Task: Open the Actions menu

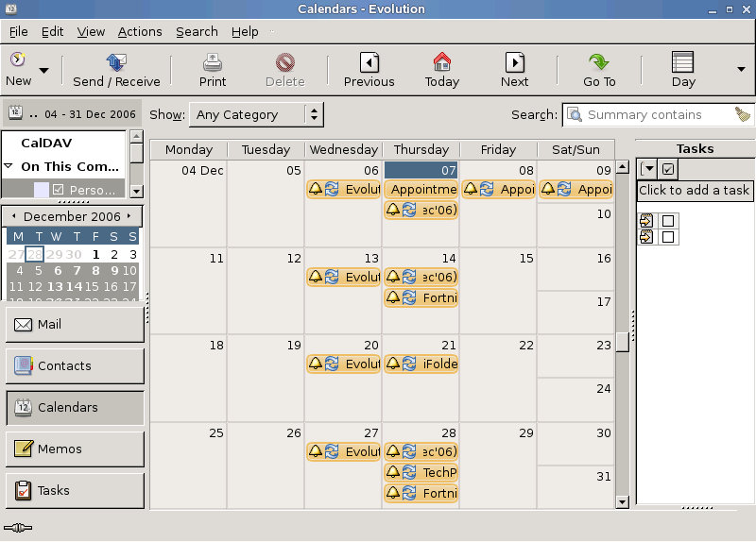Action: click(x=140, y=31)
